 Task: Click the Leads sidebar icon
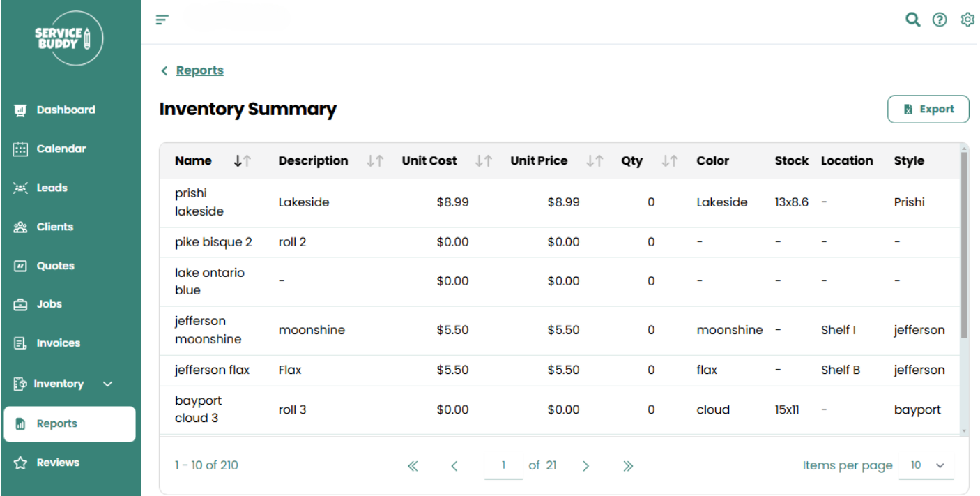[x=20, y=188]
